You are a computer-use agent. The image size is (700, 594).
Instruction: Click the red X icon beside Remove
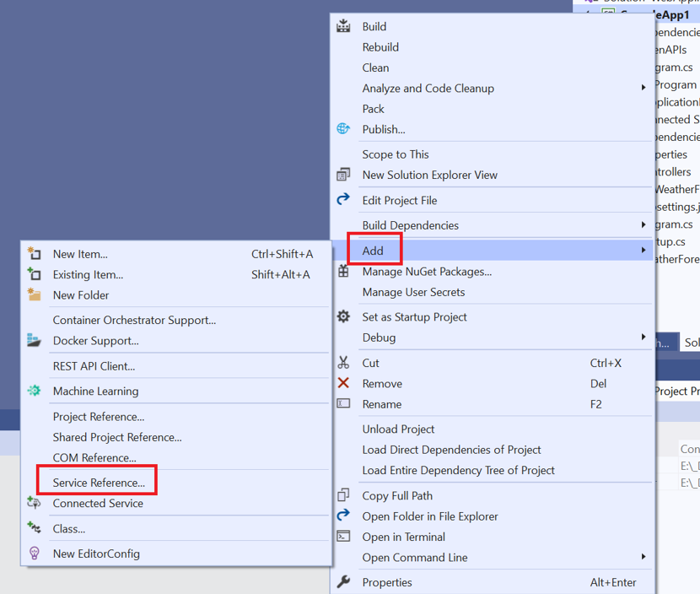tap(343, 384)
